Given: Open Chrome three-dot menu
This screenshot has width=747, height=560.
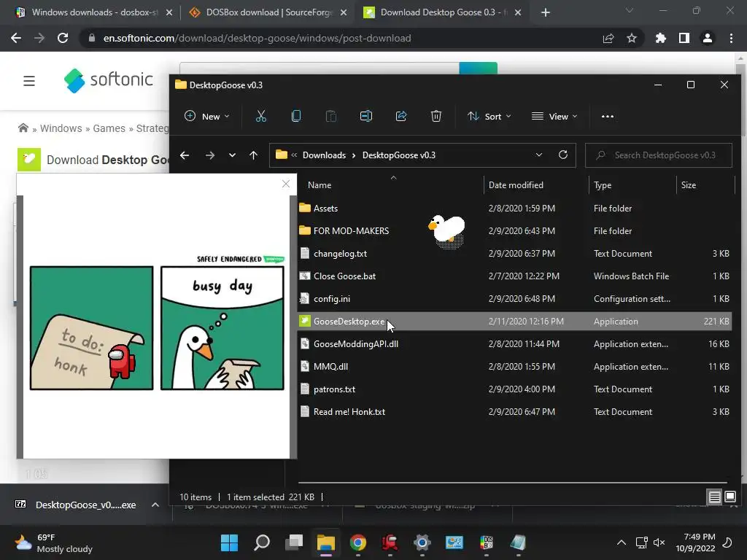Looking at the screenshot, I should click(x=731, y=38).
